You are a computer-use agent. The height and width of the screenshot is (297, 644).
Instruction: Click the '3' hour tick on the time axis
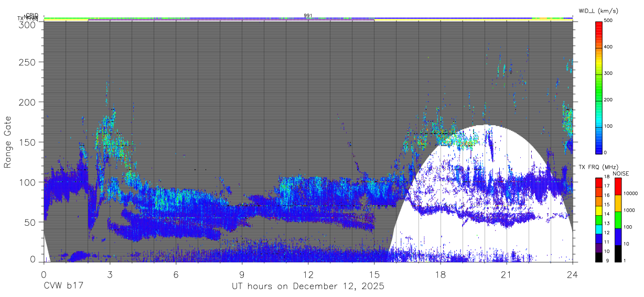point(110,274)
